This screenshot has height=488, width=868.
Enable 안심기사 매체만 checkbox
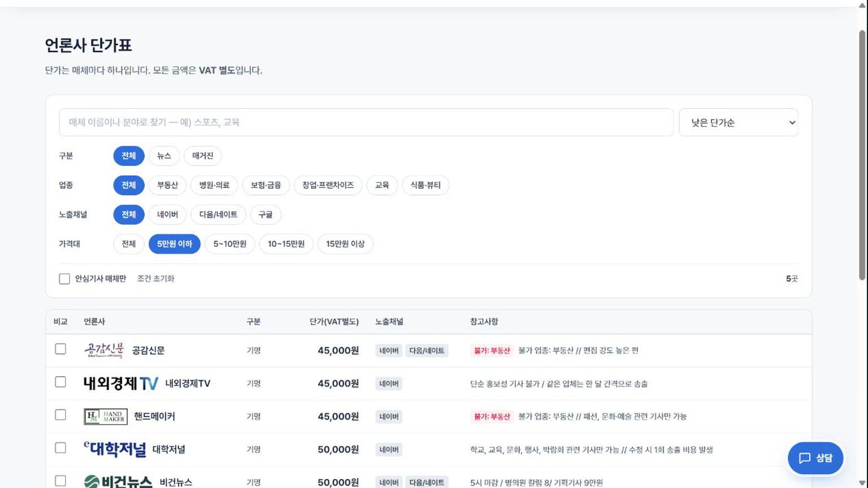64,278
